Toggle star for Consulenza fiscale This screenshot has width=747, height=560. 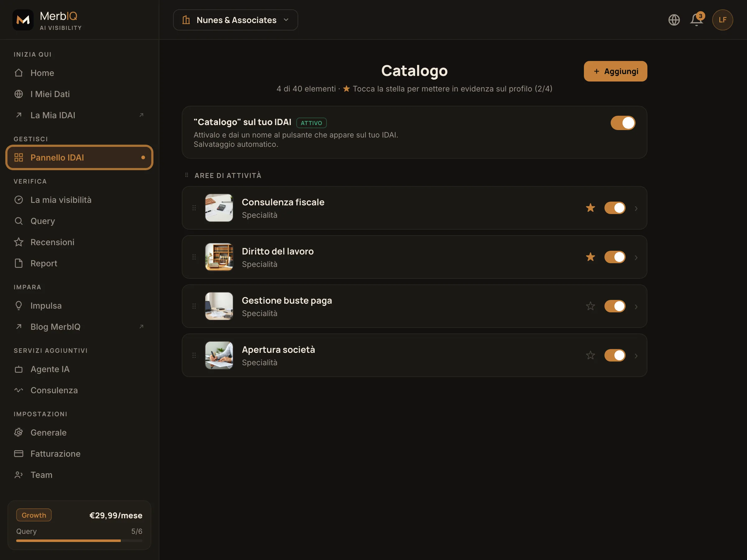590,208
